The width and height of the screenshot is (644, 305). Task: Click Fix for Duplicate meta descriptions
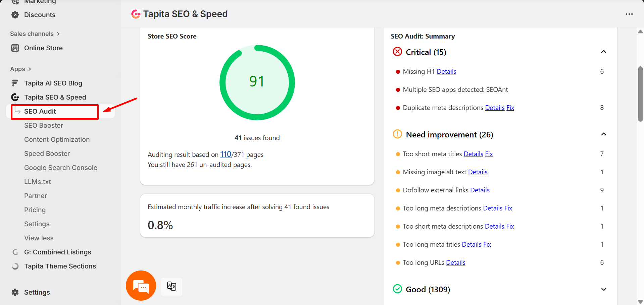(x=510, y=108)
